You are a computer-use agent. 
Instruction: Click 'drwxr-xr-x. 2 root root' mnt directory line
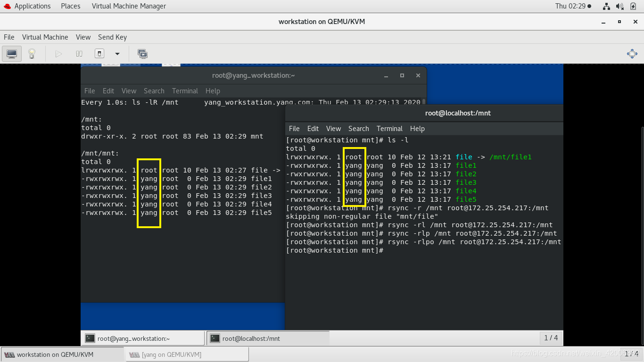coord(172,136)
